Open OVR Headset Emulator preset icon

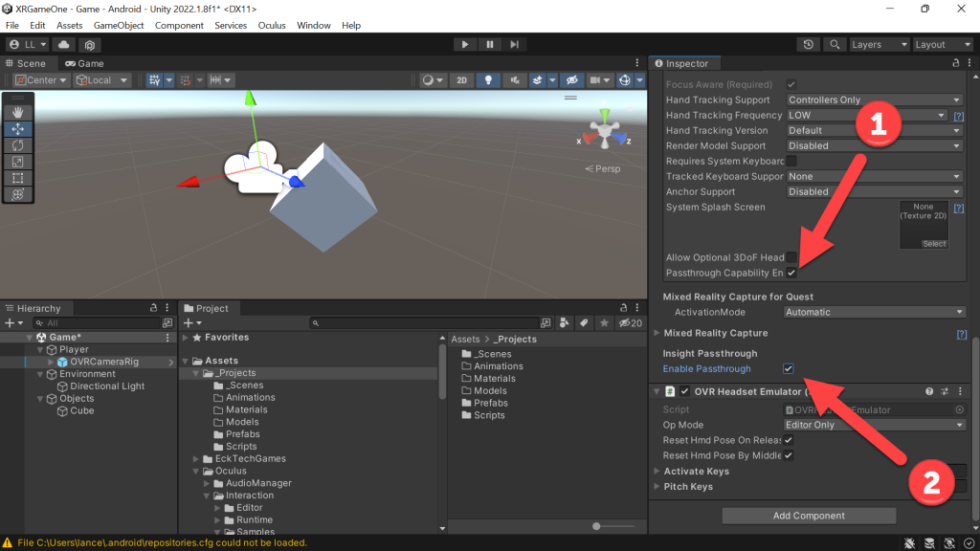(945, 391)
